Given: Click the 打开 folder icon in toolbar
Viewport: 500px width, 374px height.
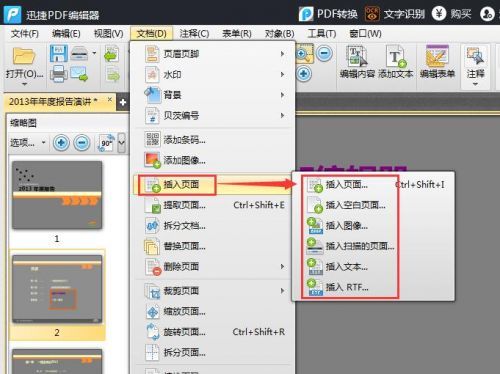Looking at the screenshot, I should pos(24,56).
